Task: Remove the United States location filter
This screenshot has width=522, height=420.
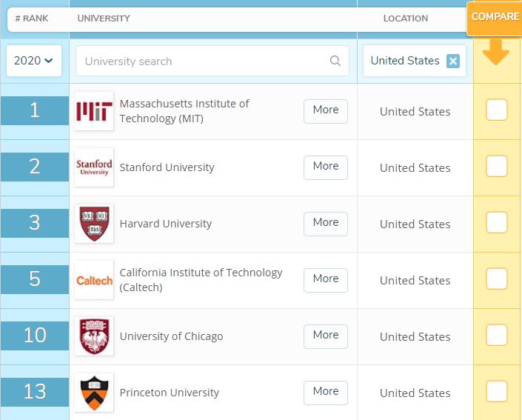Action: tap(453, 61)
